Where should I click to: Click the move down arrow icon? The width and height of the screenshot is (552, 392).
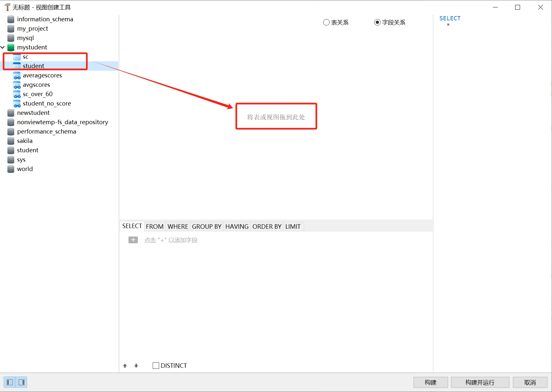(136, 366)
